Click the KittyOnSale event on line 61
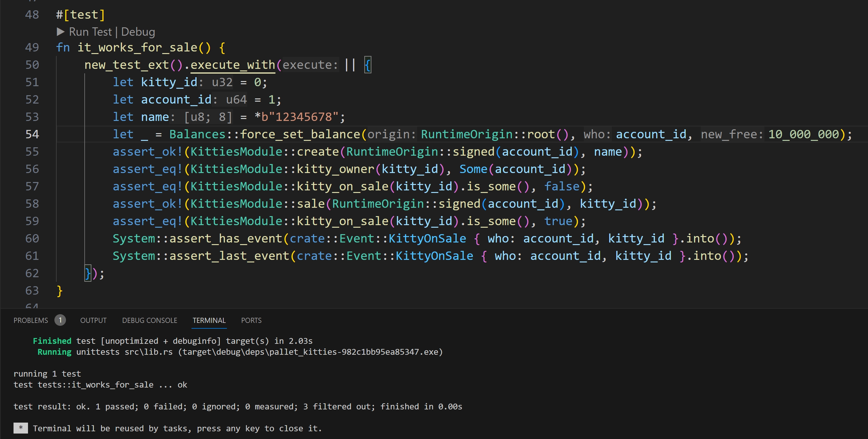Image resolution: width=868 pixels, height=439 pixels. point(434,256)
